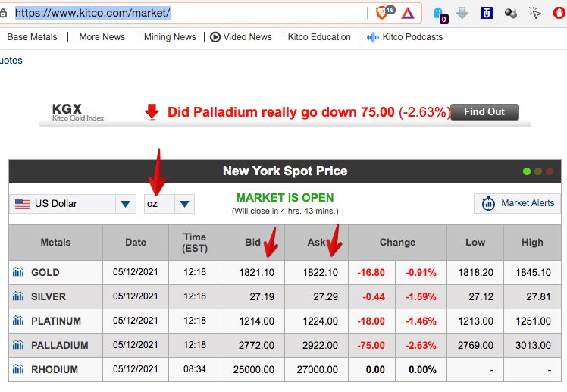Click the Bid column header
Viewport: 567px width, 392px height.
(252, 243)
